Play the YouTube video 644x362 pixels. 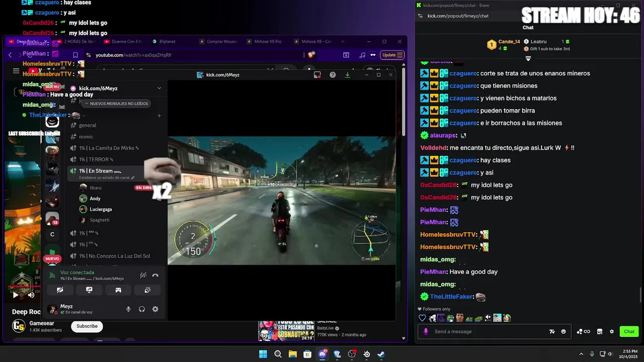(15, 295)
